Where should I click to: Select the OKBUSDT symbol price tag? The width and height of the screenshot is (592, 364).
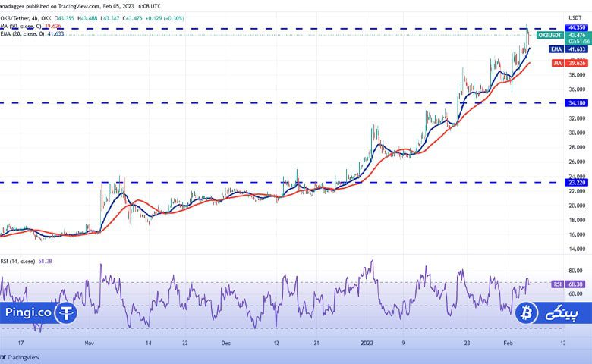[550, 35]
